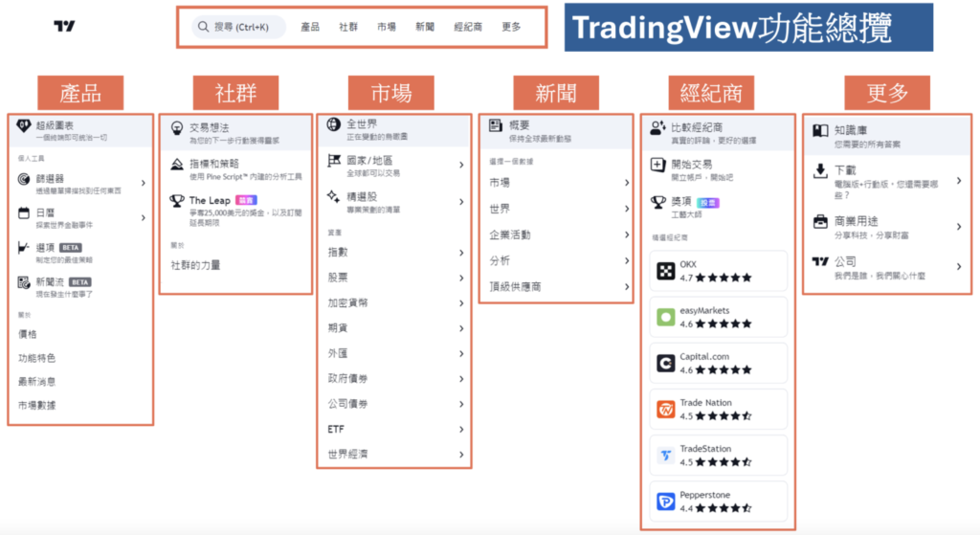Expand the 企業活動 news chevron
The width and height of the screenshot is (980, 535).
tap(626, 235)
